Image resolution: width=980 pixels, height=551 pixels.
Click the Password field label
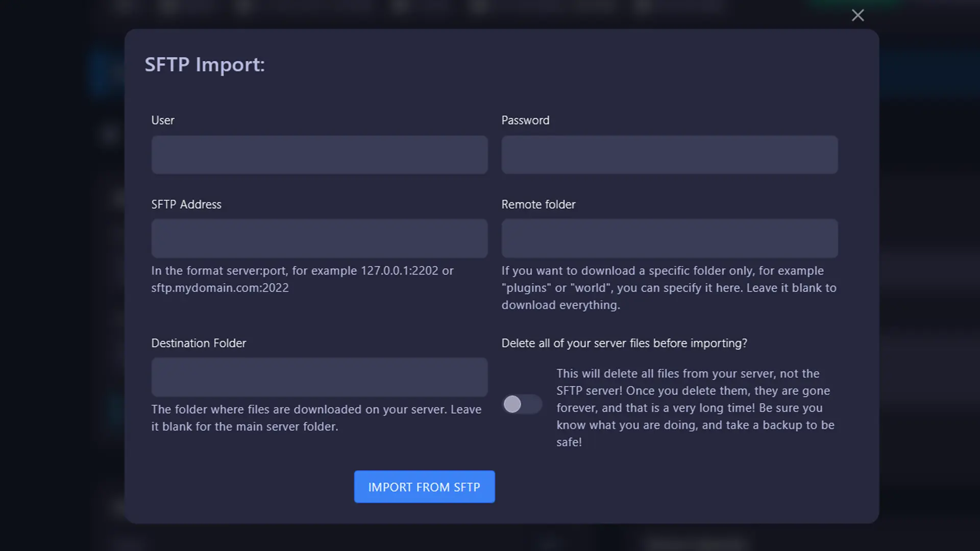pos(525,120)
